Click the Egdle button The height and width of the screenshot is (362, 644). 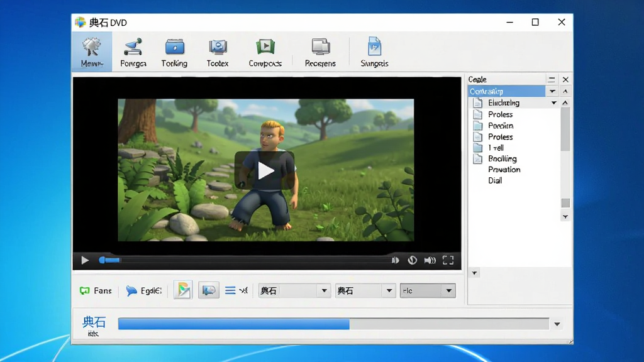(144, 290)
